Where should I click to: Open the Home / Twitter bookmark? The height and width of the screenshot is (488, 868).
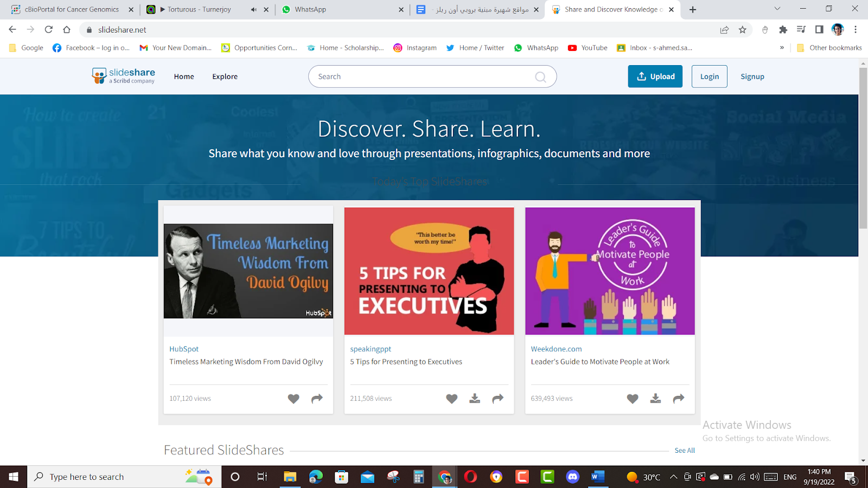point(475,48)
